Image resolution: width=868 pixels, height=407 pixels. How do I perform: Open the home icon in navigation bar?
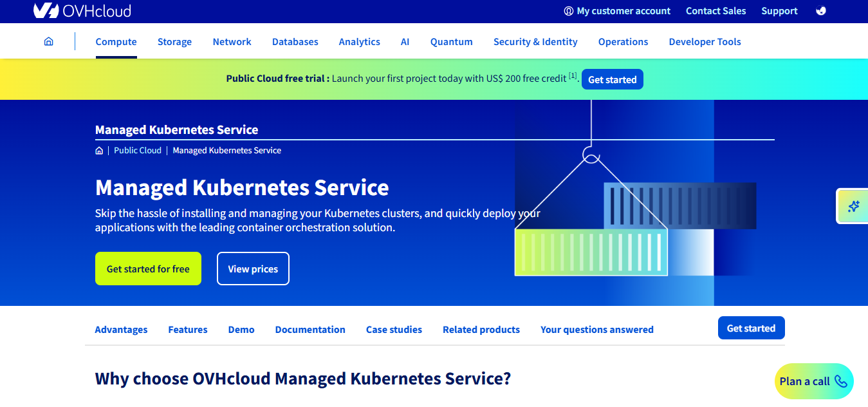[x=48, y=41]
